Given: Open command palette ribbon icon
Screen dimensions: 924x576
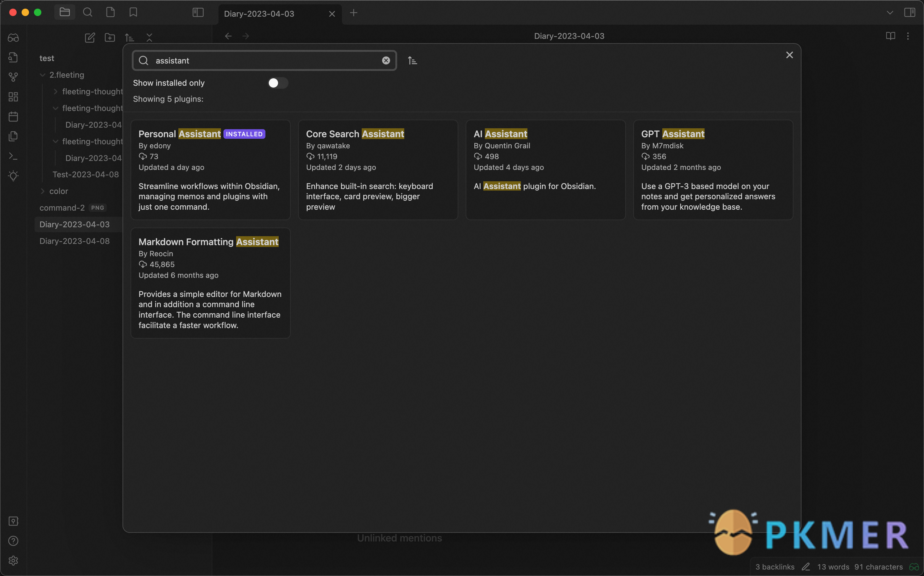Looking at the screenshot, I should [13, 156].
